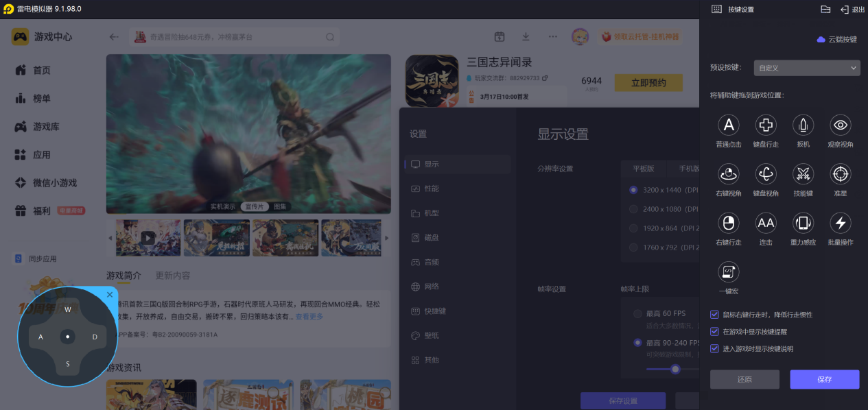The width and height of the screenshot is (868, 410).
Task: Toggle 鼠标右键行走时,降低行走惯性 checkbox
Action: [x=714, y=315]
